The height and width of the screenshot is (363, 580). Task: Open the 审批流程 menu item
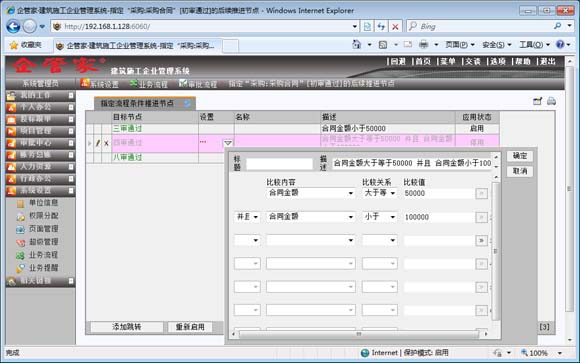coord(198,84)
